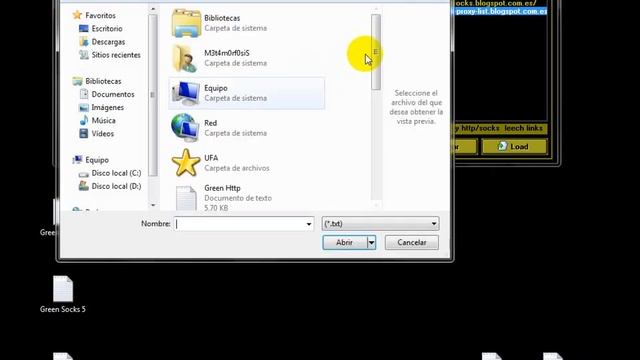Select the UFA star folder icon
Image resolution: width=640 pixels, height=360 pixels.
coord(186,163)
